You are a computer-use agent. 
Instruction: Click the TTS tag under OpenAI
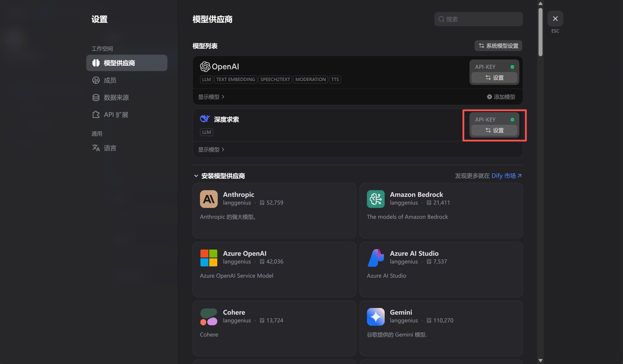(x=335, y=79)
